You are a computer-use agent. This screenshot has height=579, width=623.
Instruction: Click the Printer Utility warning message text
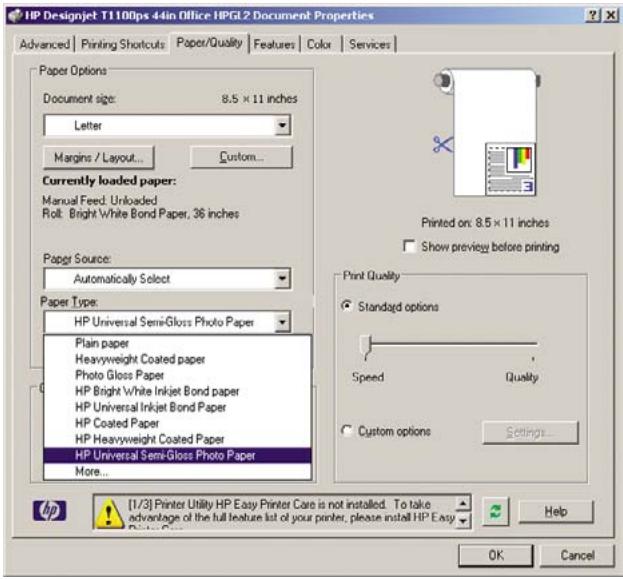(292, 511)
